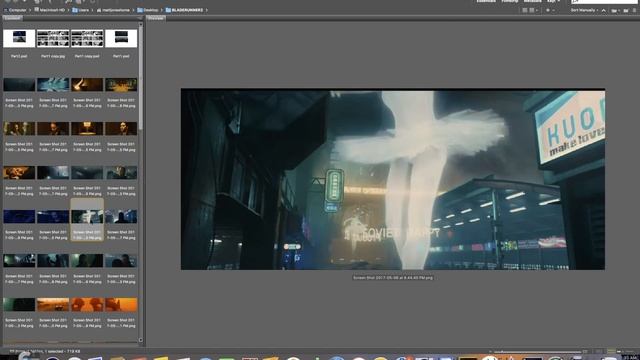Switch to the Essentials workspace
Screen dimensions: 640x360
(x=486, y=1)
